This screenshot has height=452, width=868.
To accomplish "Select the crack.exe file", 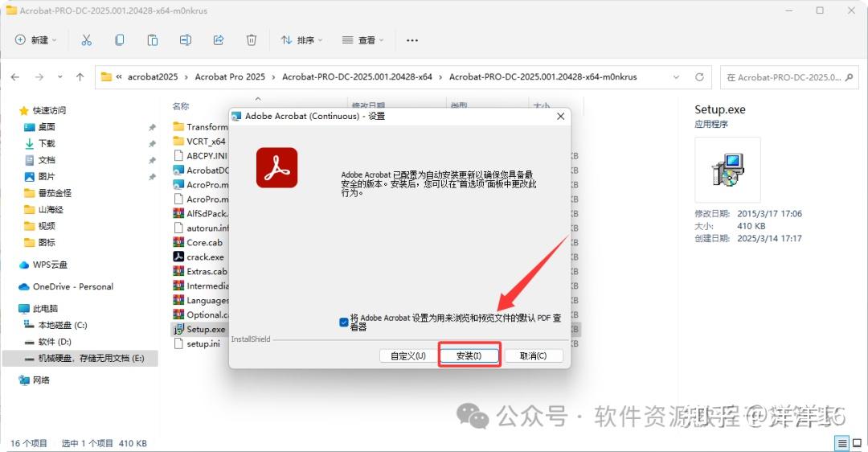I will (199, 257).
